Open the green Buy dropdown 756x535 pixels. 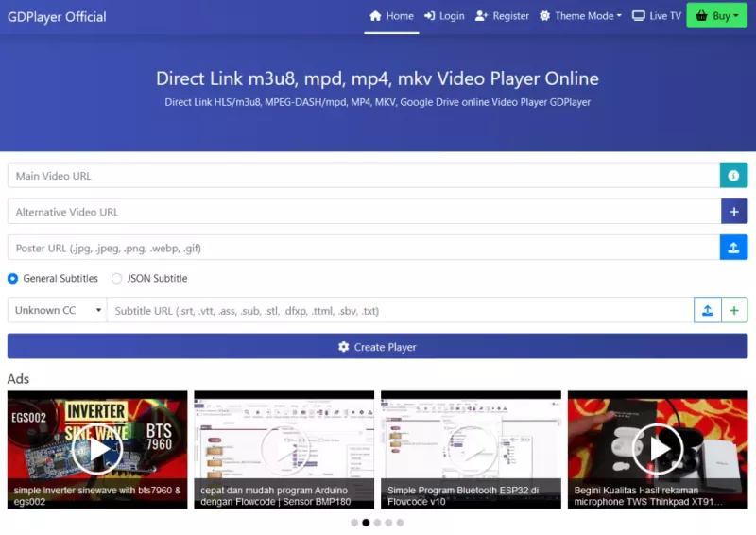[715, 16]
